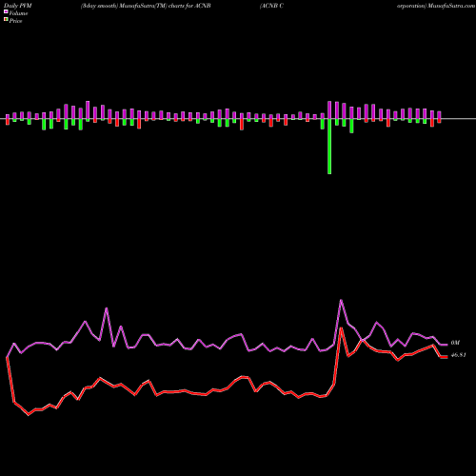Click the magenta Volume legend swatch
Viewport: 476px width, 476px height.
coord(6,11)
